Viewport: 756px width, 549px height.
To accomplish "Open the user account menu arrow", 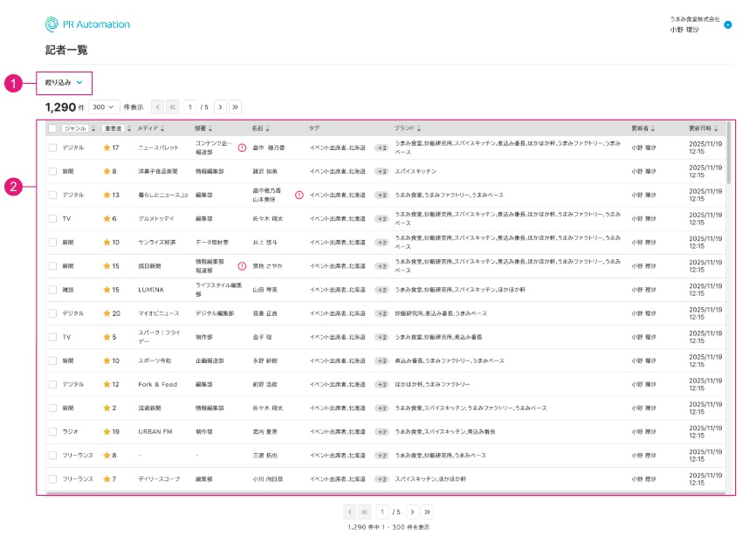I will 728,25.
